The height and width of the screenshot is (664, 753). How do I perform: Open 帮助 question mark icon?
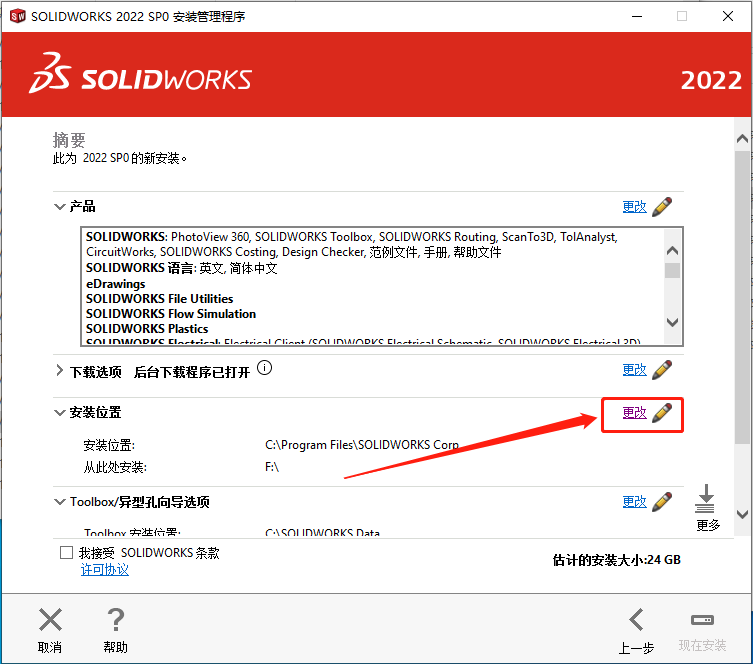point(116,619)
